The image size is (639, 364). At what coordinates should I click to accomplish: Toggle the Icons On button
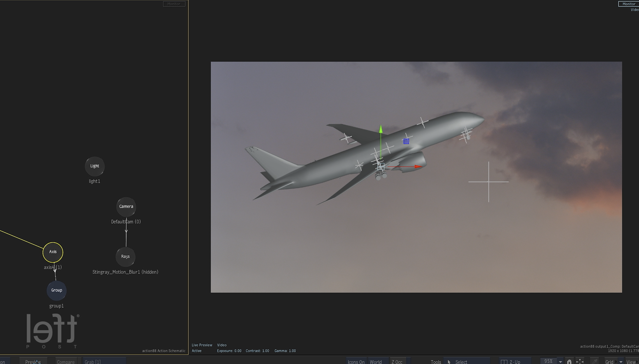(356, 362)
